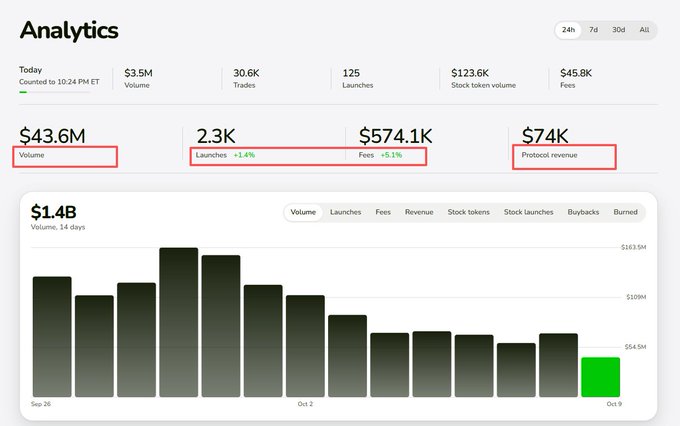Screen dimensions: 680x426
Task: Click the tallest volume bar
Action: [179, 322]
